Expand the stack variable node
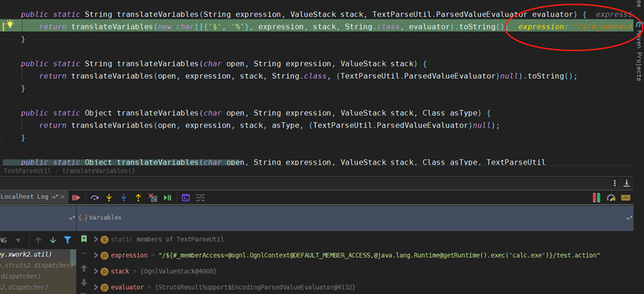 click(95, 271)
